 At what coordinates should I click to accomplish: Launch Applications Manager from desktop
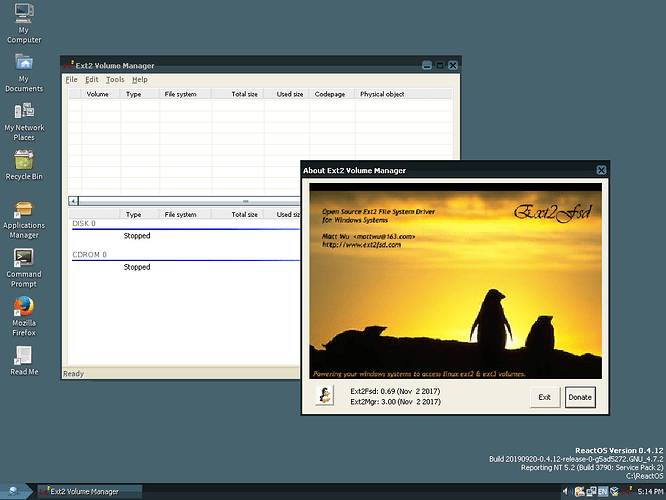[x=24, y=220]
